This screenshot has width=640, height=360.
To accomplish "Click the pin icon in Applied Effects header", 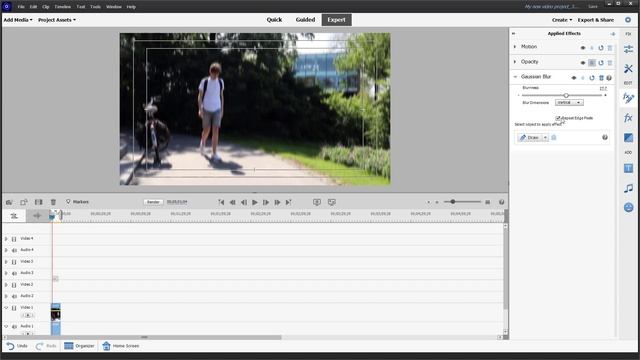I will pyautogui.click(x=613, y=34).
